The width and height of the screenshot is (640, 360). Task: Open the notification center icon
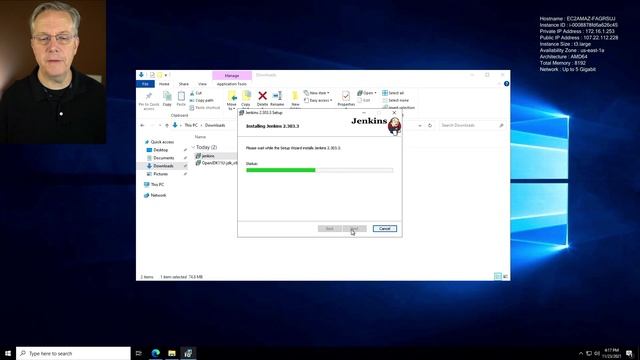click(629, 353)
